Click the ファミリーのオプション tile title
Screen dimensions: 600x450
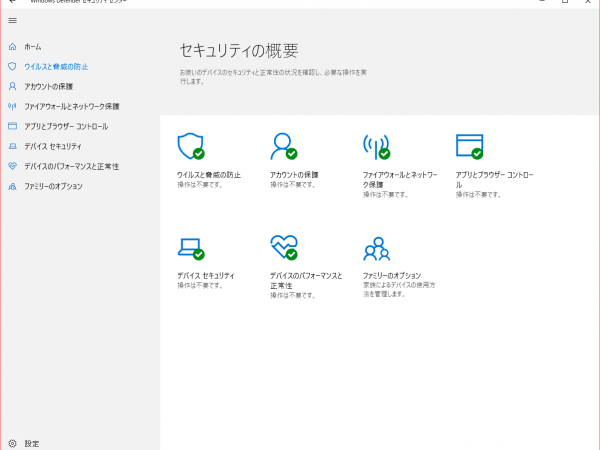(392, 276)
